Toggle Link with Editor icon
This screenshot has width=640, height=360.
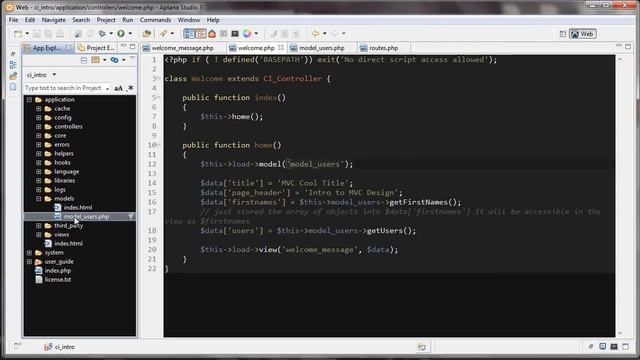pyautogui.click(x=114, y=60)
